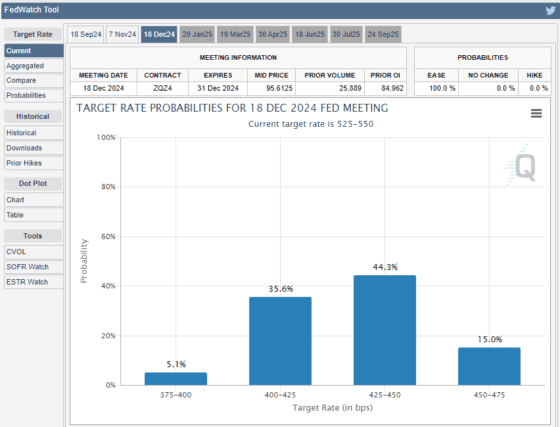560x427 pixels.
Task: Click the 31 Dec 2024 expiry cell
Action: [218, 88]
